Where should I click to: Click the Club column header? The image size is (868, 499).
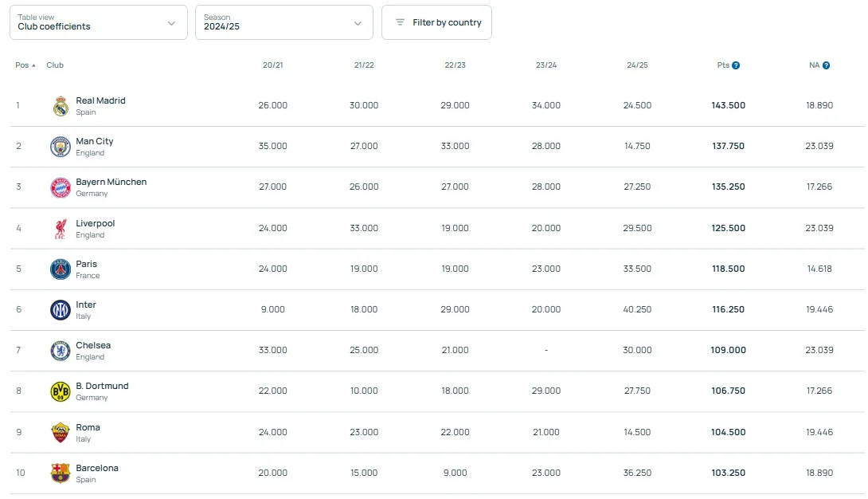tap(55, 65)
